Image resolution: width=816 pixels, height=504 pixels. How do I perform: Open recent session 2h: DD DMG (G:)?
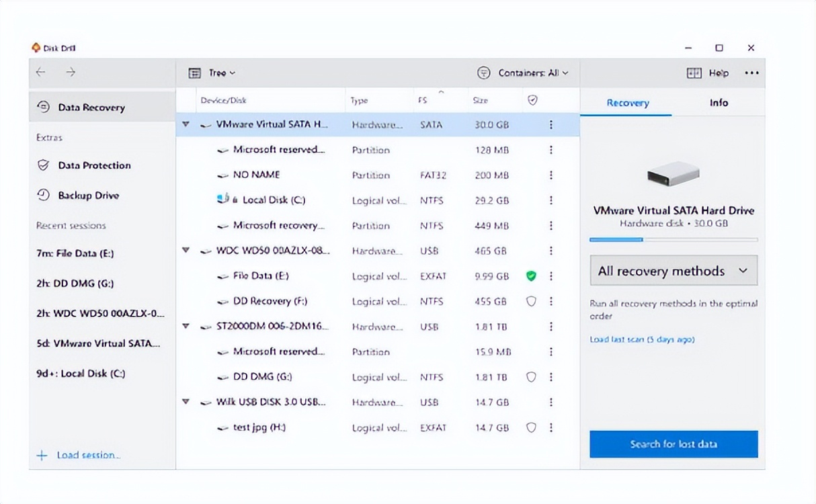tap(102, 284)
